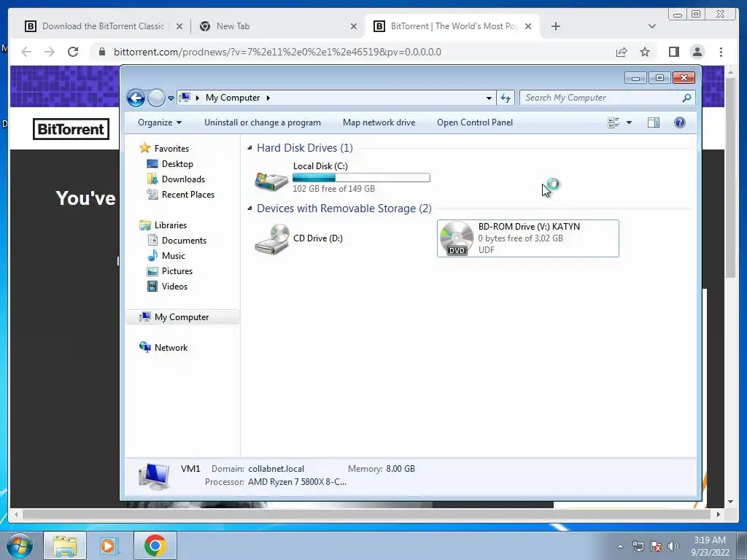The height and width of the screenshot is (560, 747).
Task: Click the BitTorrent logo on webpage
Action: tap(71, 129)
